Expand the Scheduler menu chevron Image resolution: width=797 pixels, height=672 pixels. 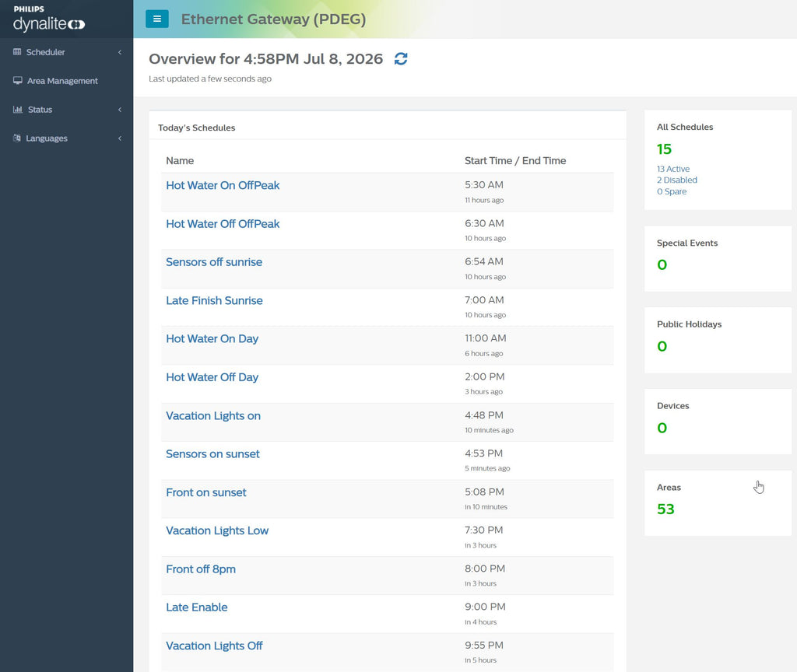point(120,52)
